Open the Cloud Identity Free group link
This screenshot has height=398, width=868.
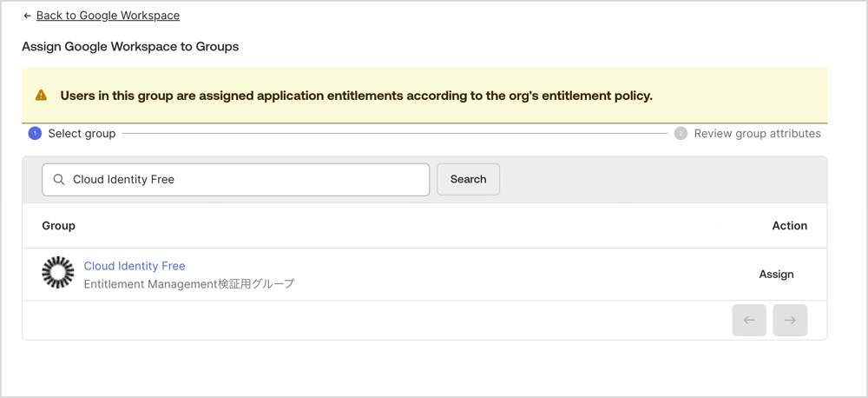pyautogui.click(x=135, y=266)
